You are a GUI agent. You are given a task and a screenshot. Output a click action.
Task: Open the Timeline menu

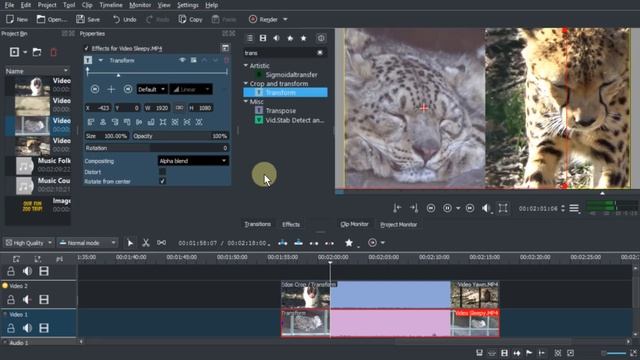click(111, 5)
